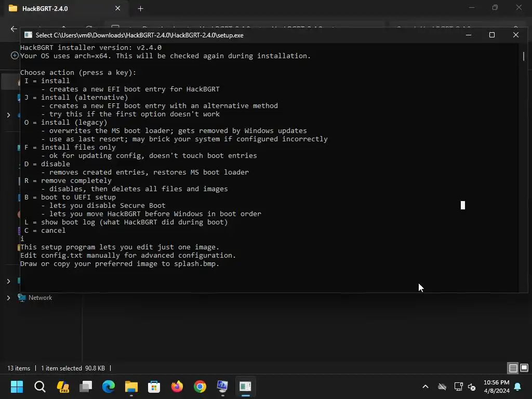Viewport: 532px width, 399px height.
Task: Open taskbar Search
Action: click(x=39, y=387)
